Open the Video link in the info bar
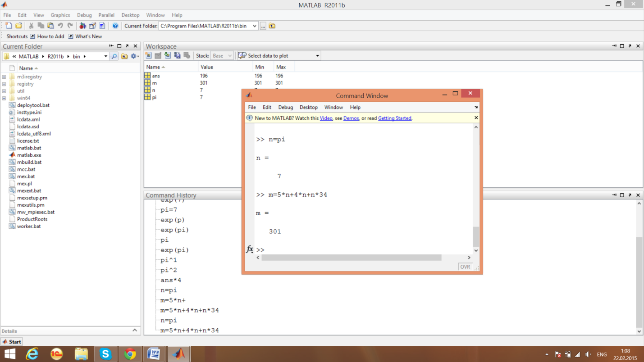Image resolution: width=644 pixels, height=362 pixels. tap(326, 118)
